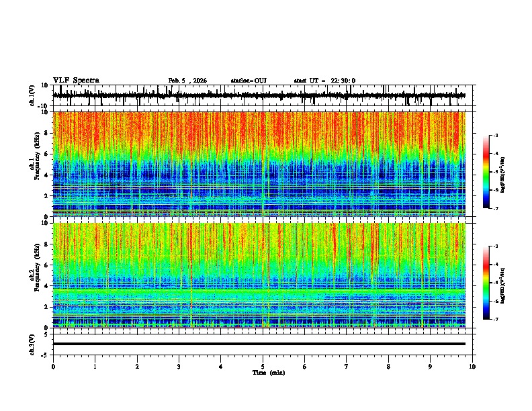The width and height of the screenshot is (532, 411).
Task: Click the "-7" label on ch.2 colorbar
Action: [495, 319]
